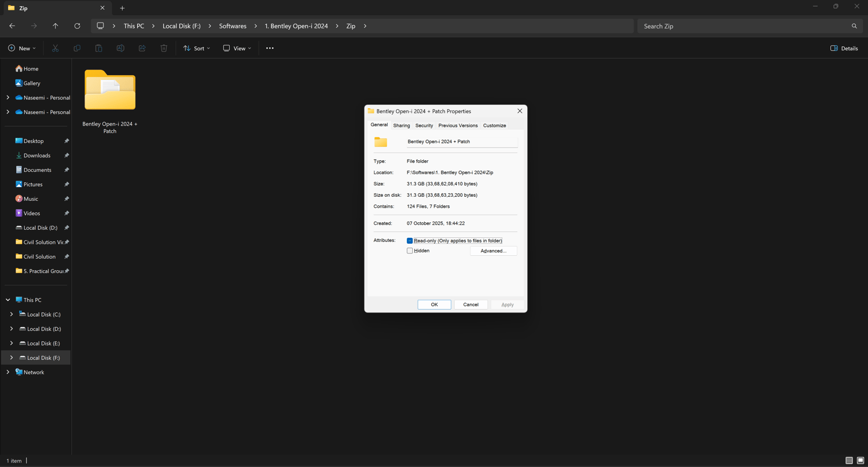Toggle the Read-only attribute checkbox
This screenshot has width=868, height=467.
(410, 241)
